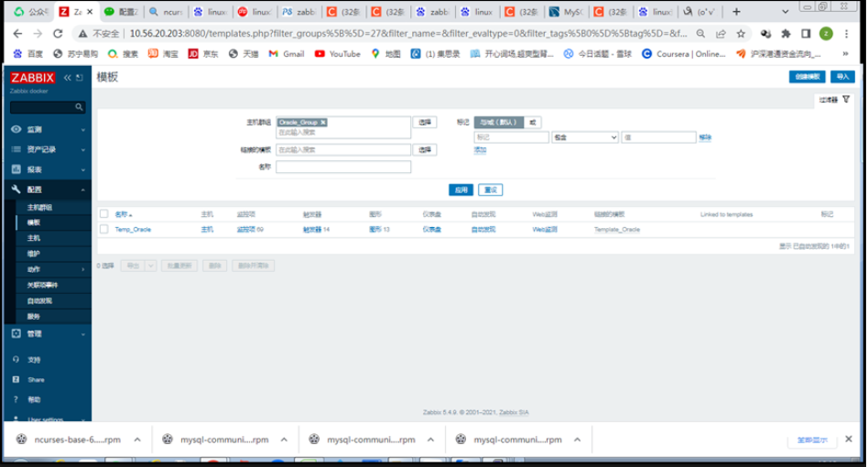This screenshot has height=467, width=868.
Task: Click the ZABBIX logo
Action: pos(33,78)
